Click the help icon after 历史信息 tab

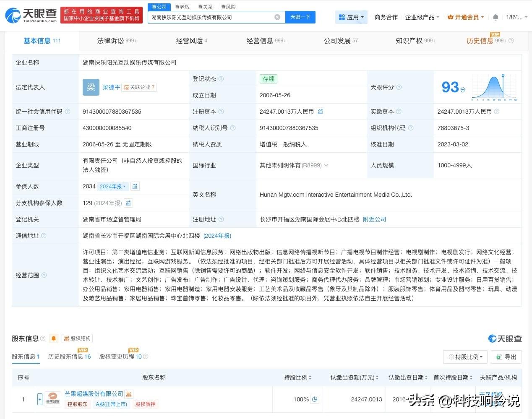(x=511, y=41)
